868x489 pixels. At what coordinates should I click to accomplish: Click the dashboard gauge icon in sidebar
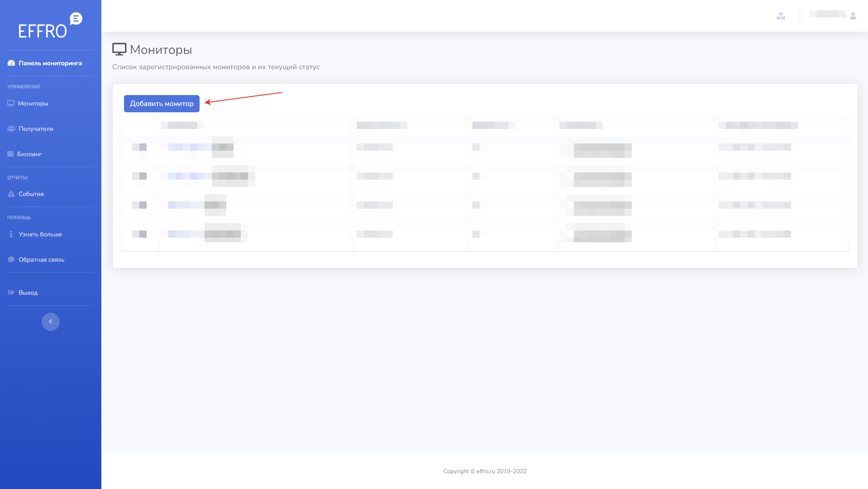pos(11,63)
